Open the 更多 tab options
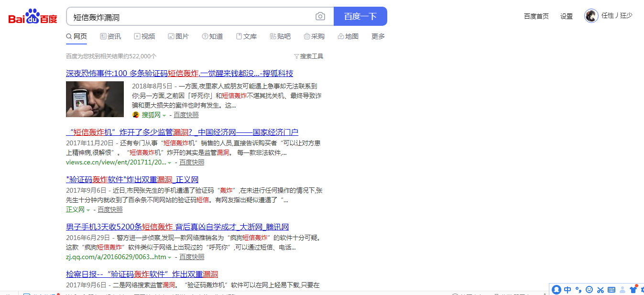This screenshot has height=295, width=644. (x=378, y=36)
